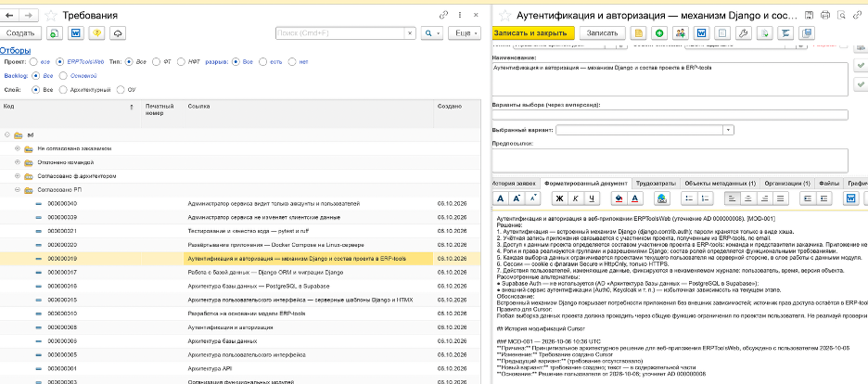Open requirement Архитектура API row

tap(240, 368)
